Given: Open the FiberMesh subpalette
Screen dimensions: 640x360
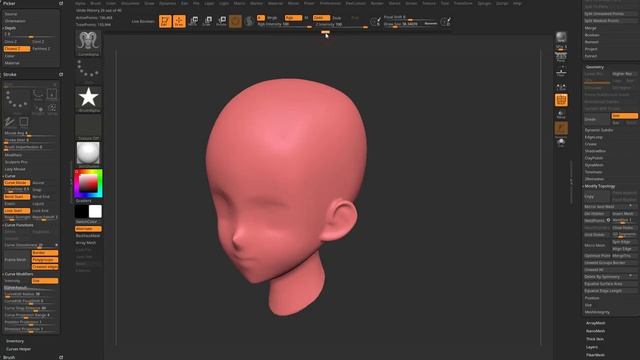Looking at the screenshot, I should (x=595, y=355).
